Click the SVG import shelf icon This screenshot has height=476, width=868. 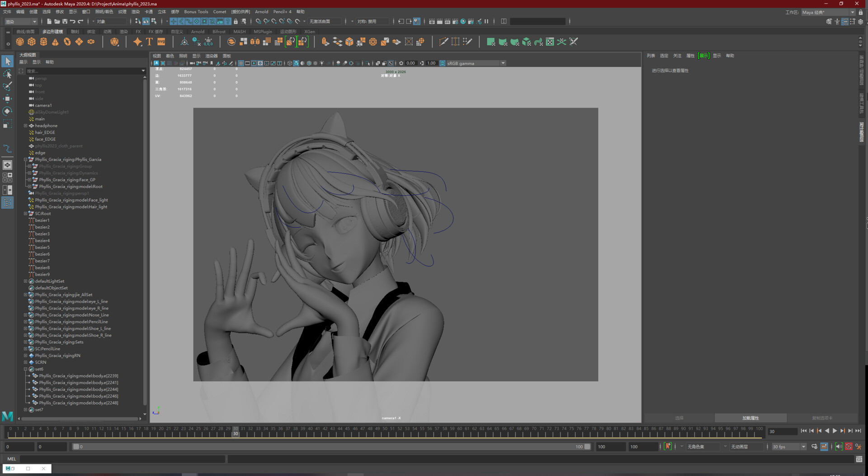[161, 42]
